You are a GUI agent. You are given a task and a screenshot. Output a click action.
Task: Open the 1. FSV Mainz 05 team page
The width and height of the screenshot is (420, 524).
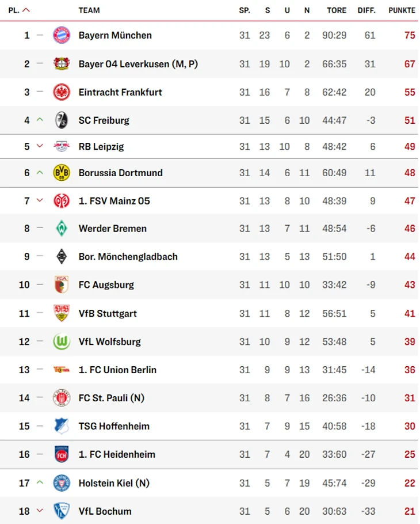click(x=114, y=201)
